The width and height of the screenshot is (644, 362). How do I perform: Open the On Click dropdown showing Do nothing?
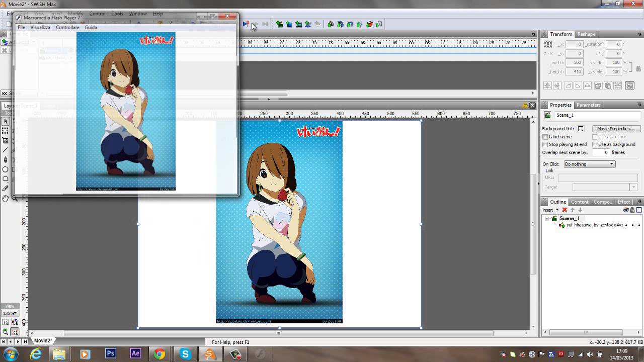pyautogui.click(x=589, y=164)
